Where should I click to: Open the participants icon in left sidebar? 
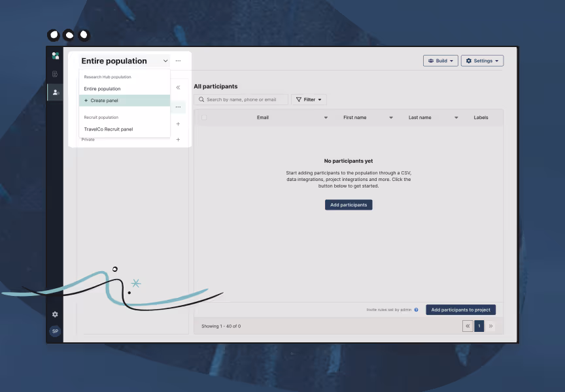(56, 92)
